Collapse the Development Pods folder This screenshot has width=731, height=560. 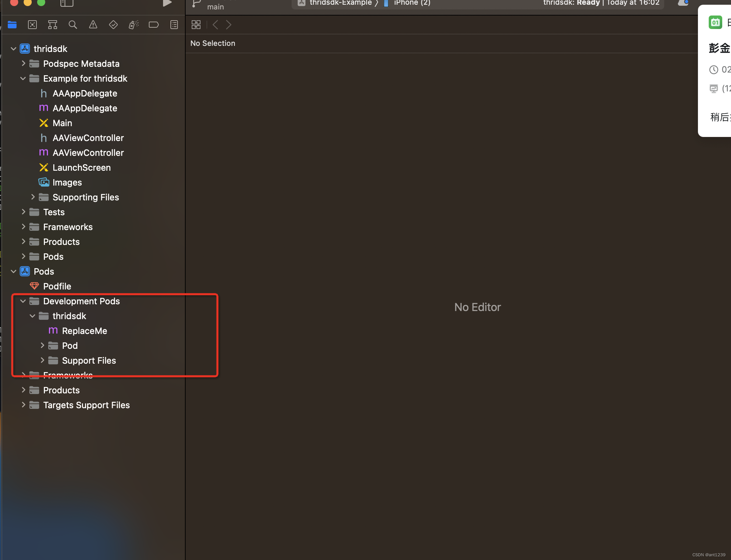click(23, 301)
